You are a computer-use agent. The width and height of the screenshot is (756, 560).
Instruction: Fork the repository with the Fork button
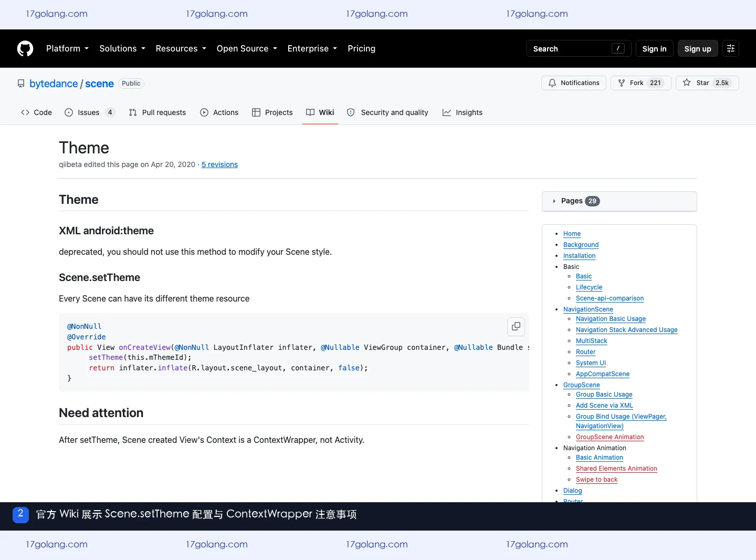tap(641, 83)
